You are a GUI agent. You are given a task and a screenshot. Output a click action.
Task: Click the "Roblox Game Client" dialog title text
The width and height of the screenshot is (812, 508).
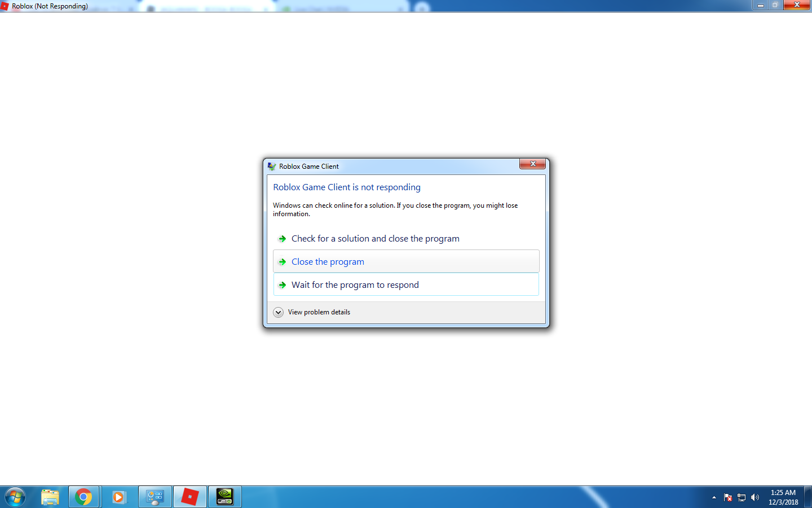(x=309, y=167)
